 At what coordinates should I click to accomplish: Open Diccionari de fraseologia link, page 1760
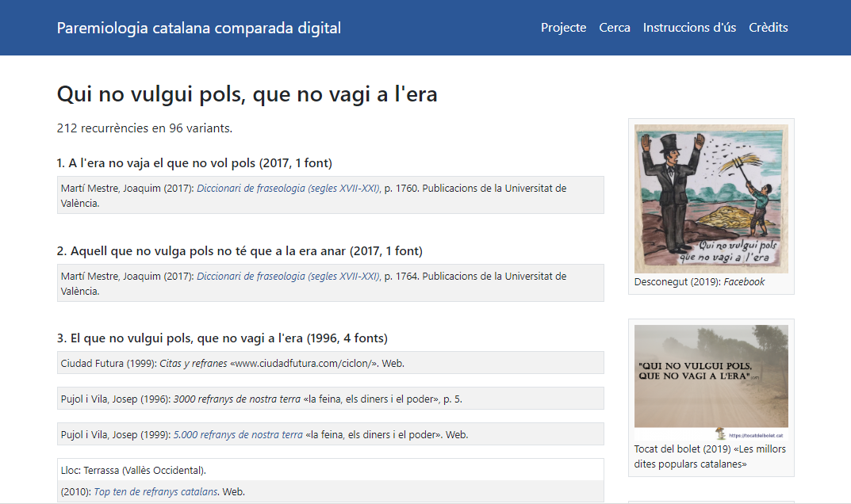click(x=288, y=189)
